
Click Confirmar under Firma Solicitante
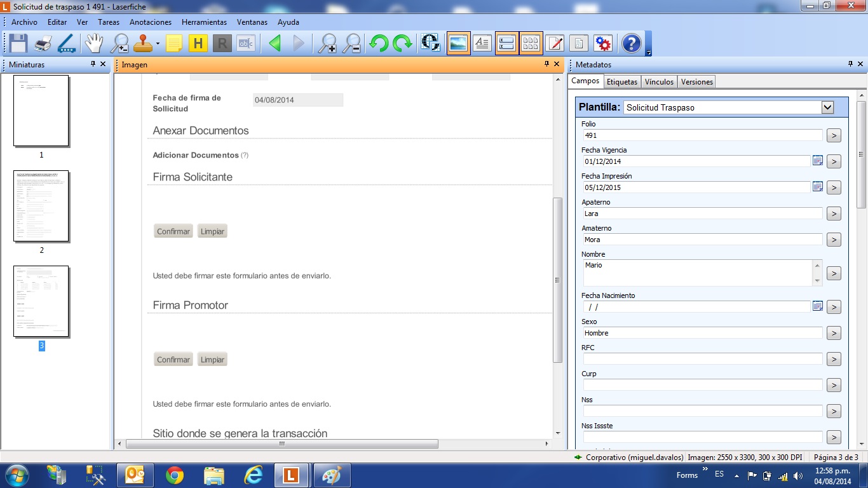(x=173, y=231)
